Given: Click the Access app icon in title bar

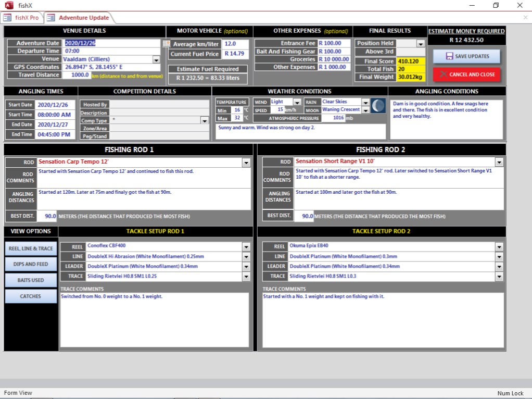Looking at the screenshot, I should pos(8,5).
